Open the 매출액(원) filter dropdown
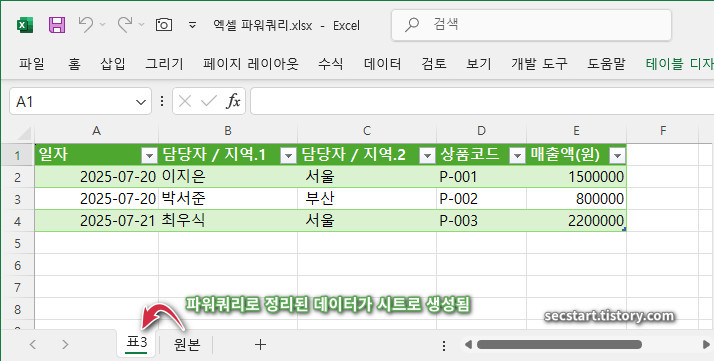The image size is (714, 361). (617, 156)
